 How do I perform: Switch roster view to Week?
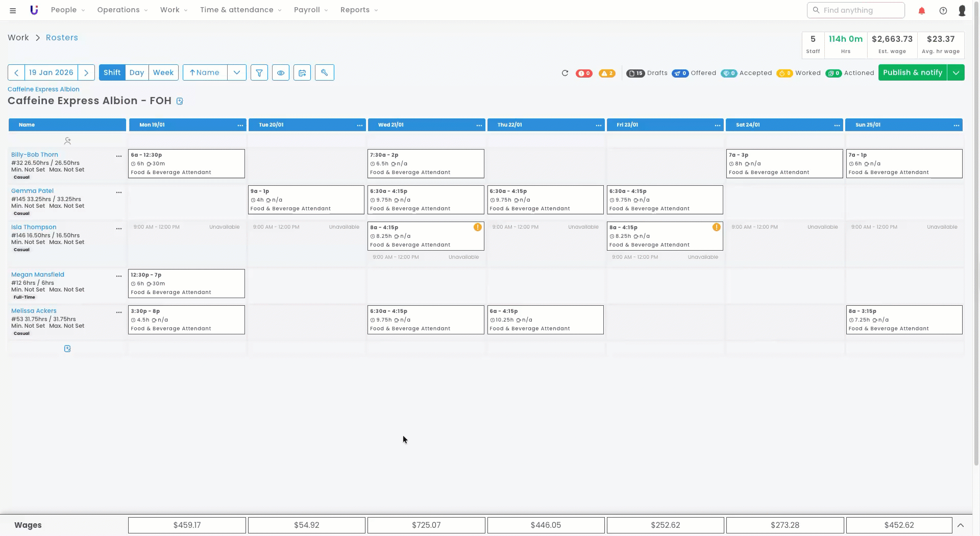(x=163, y=72)
